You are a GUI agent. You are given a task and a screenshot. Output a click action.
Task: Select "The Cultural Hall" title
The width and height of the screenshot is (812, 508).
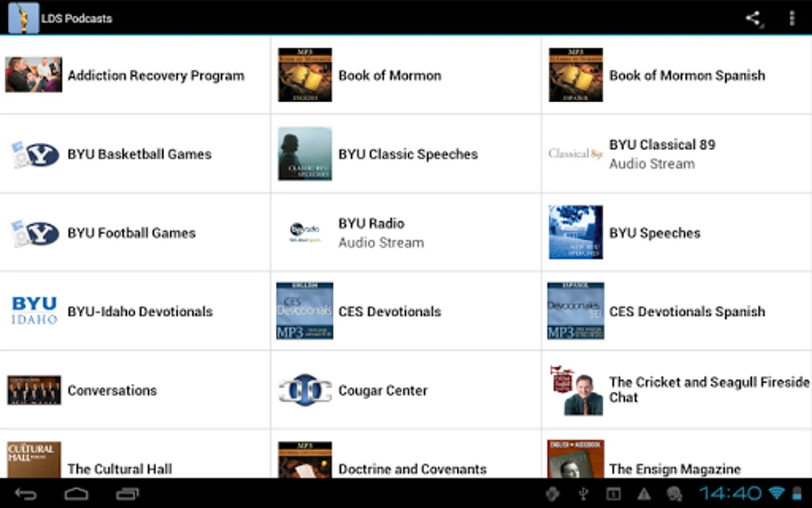(x=120, y=469)
